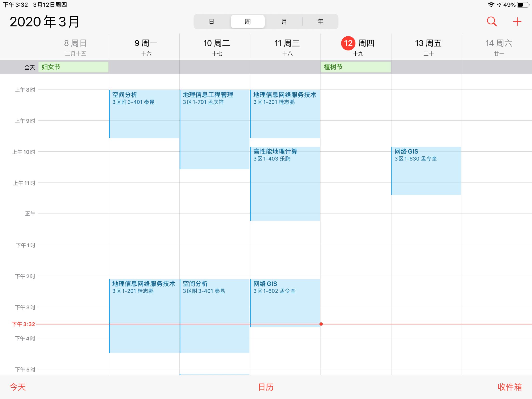Open the 植树节 all-day event

[355, 67]
